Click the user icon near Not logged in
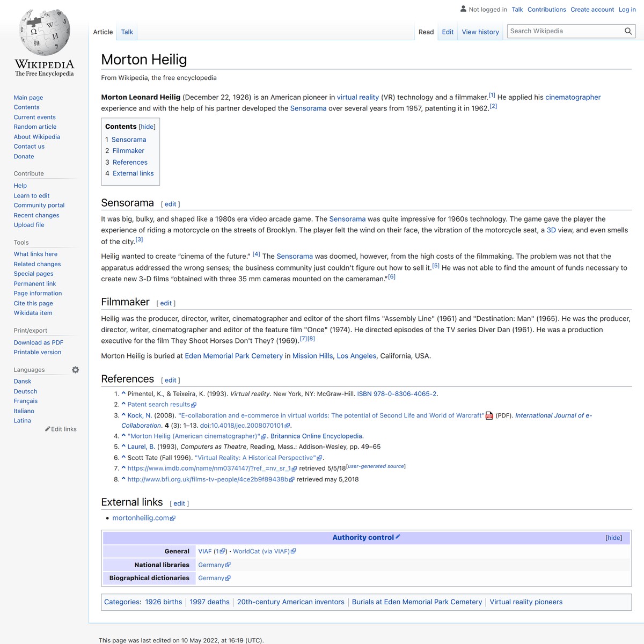The image size is (644, 644). coord(462,9)
